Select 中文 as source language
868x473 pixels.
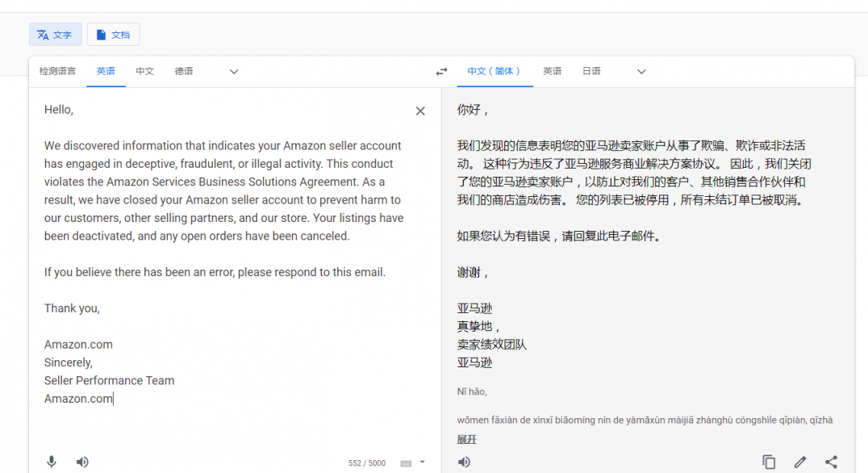(145, 71)
